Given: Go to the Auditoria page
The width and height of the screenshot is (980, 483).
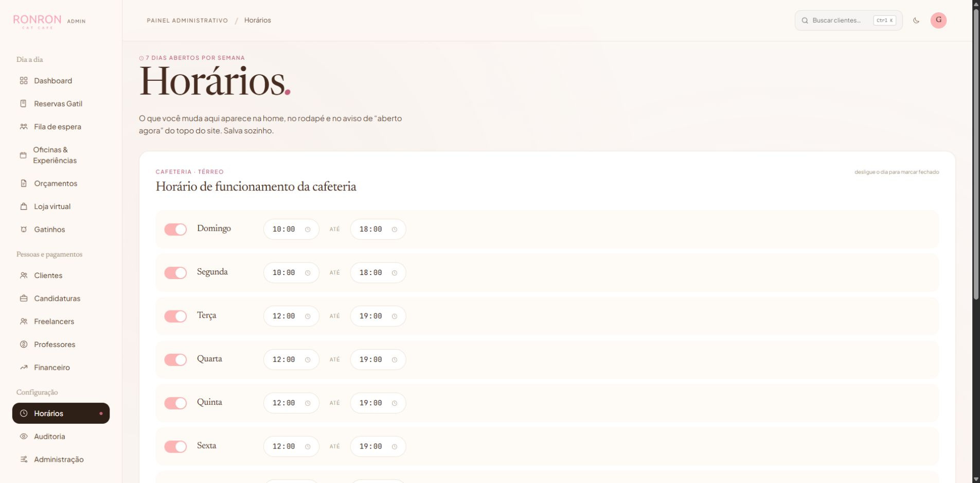Looking at the screenshot, I should 61,437.
